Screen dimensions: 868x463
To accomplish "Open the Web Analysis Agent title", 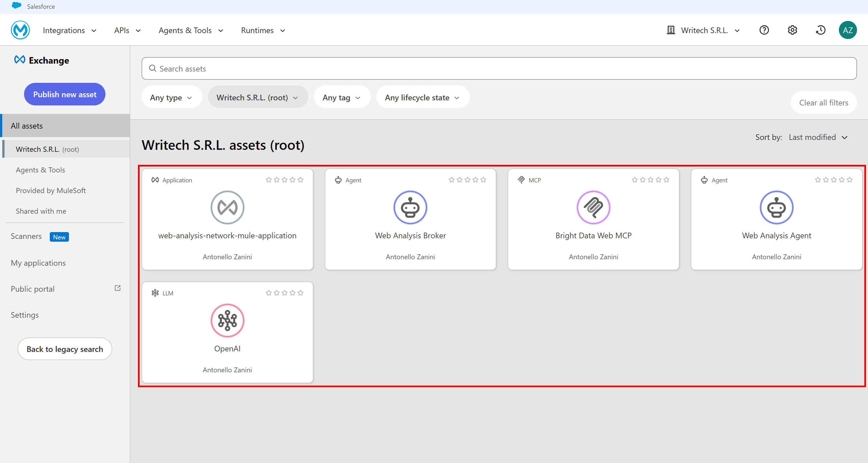I will tap(776, 235).
